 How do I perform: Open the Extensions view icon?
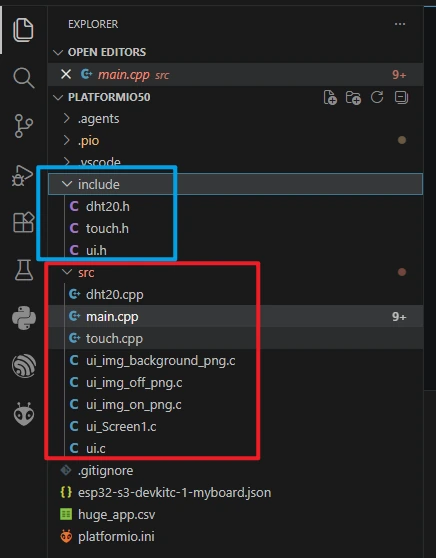coord(23,222)
